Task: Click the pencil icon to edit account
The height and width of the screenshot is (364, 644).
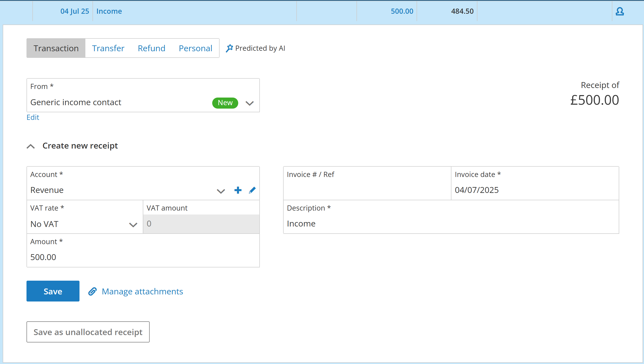Action: pyautogui.click(x=252, y=190)
